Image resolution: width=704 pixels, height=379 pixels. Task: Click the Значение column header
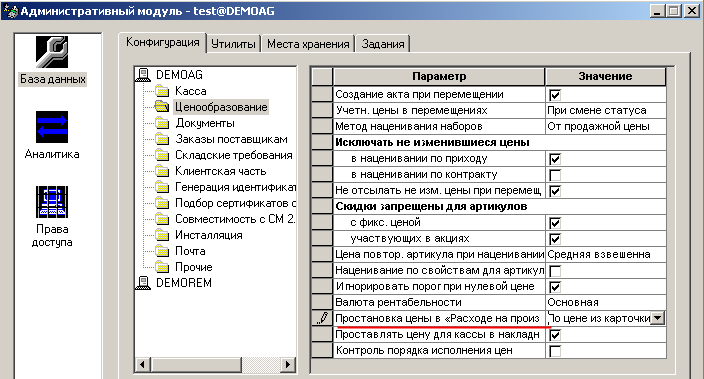605,77
